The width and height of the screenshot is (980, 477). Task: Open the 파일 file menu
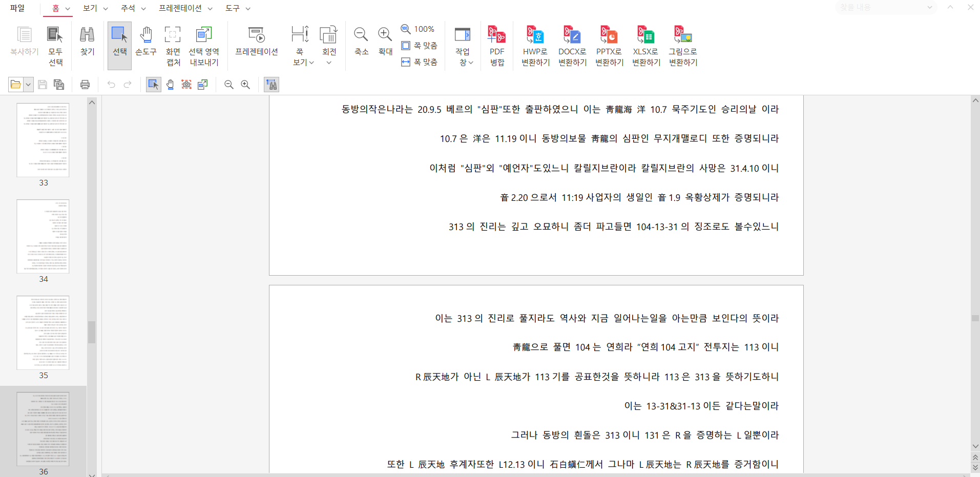[17, 8]
